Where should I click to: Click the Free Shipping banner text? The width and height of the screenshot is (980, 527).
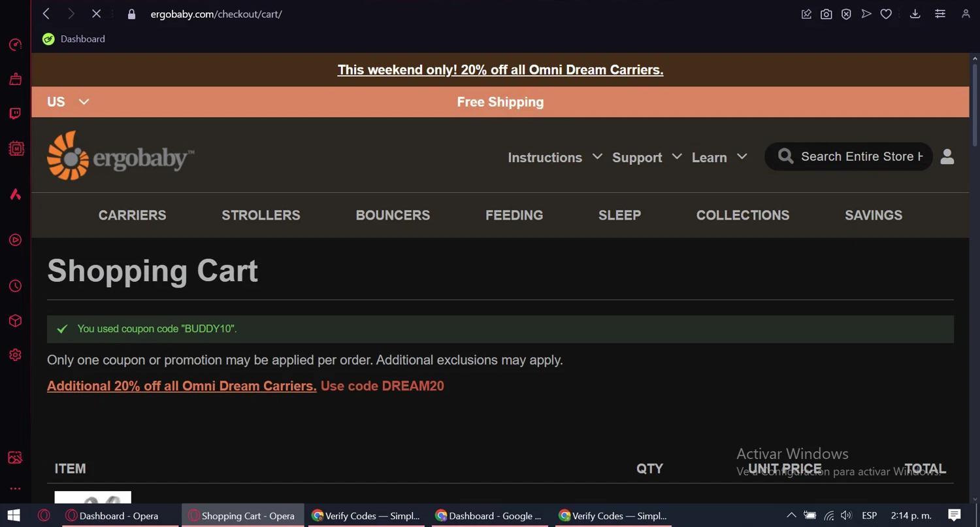pos(500,102)
